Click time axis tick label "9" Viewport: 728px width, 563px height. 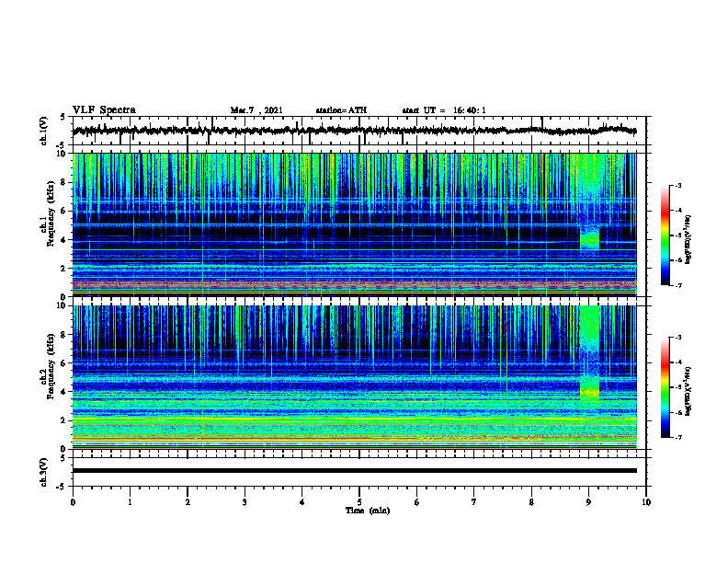[x=588, y=502]
